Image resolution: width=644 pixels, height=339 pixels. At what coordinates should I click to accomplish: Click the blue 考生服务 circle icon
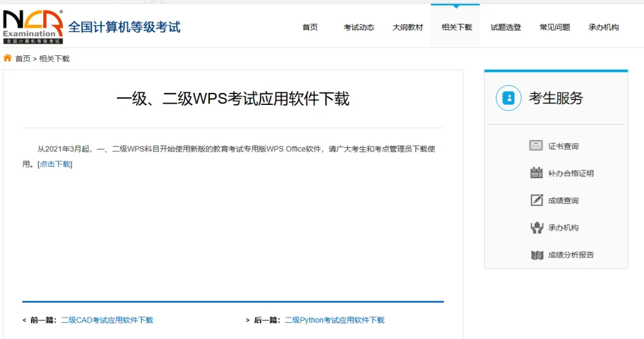[x=509, y=98]
